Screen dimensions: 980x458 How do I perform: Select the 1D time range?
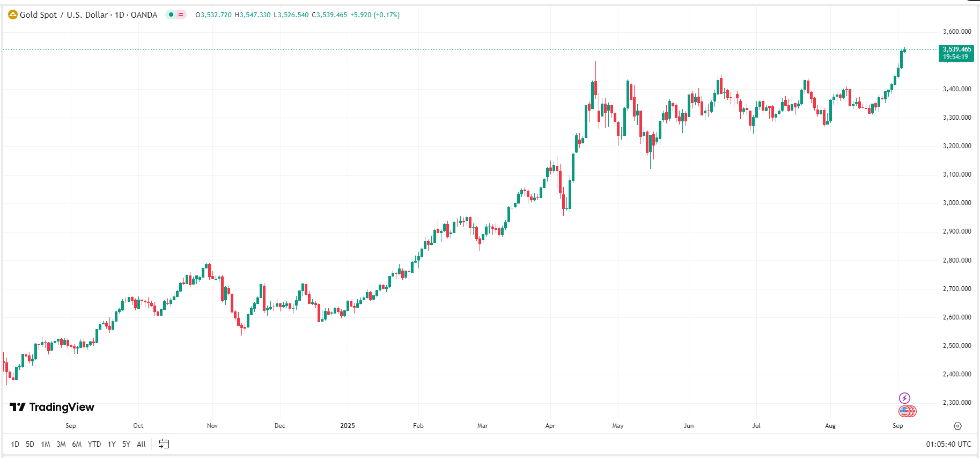[15, 444]
